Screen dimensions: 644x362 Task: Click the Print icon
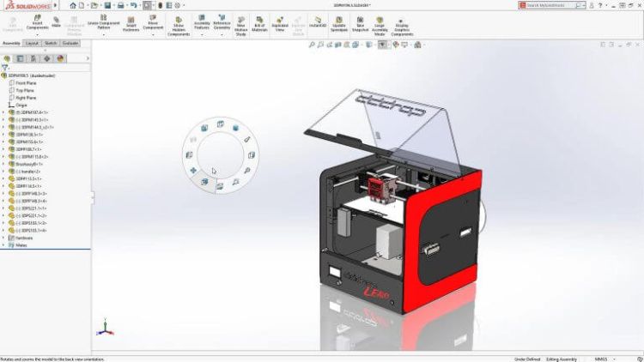121,5
